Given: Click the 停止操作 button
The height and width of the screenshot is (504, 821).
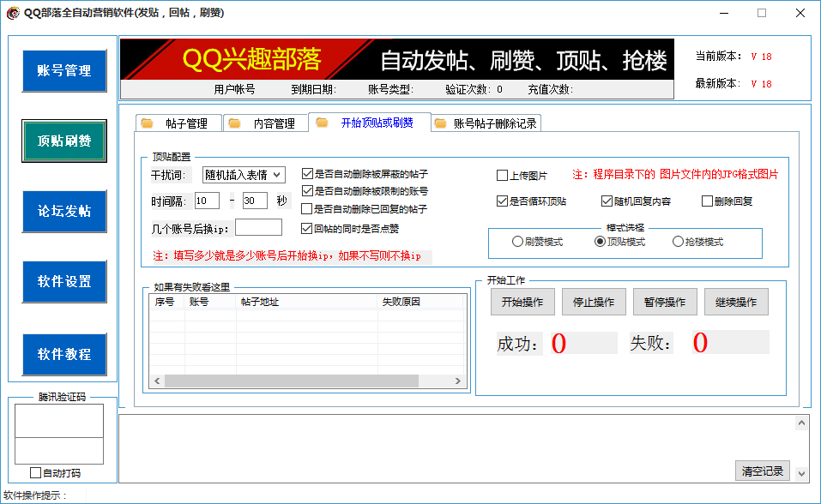Looking at the screenshot, I should (594, 302).
